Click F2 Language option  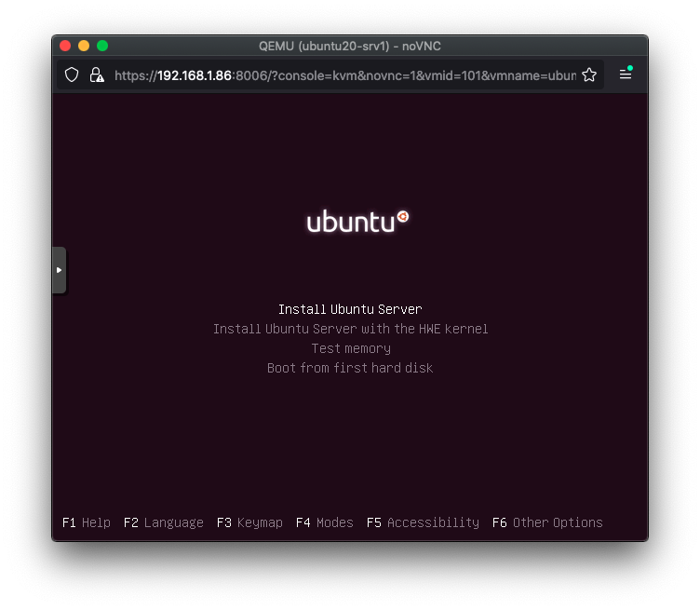(164, 522)
